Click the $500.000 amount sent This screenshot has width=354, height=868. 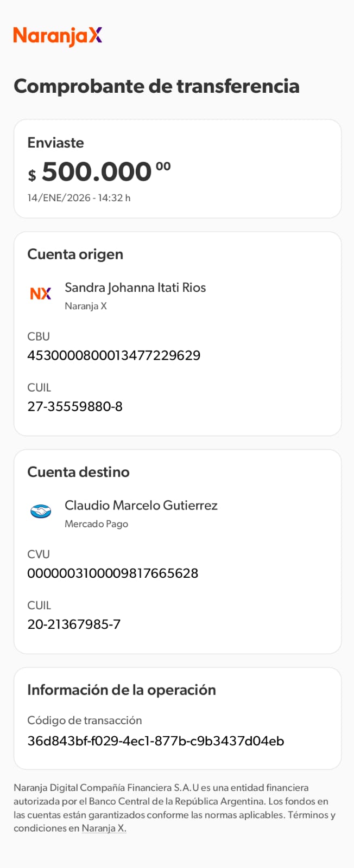(x=99, y=172)
